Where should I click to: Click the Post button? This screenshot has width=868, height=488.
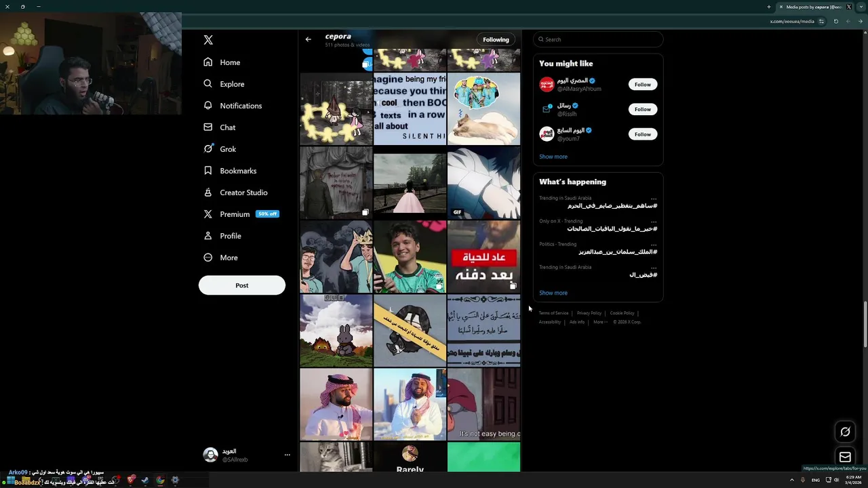(242, 285)
